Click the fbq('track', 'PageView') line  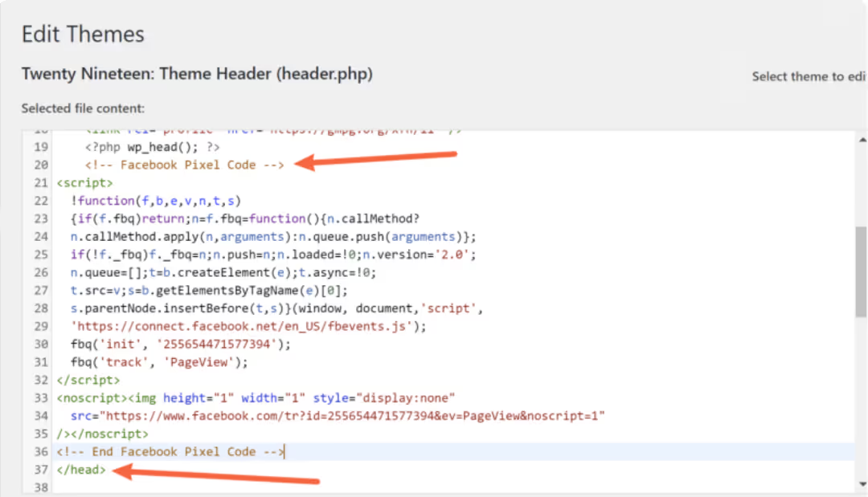pos(159,362)
